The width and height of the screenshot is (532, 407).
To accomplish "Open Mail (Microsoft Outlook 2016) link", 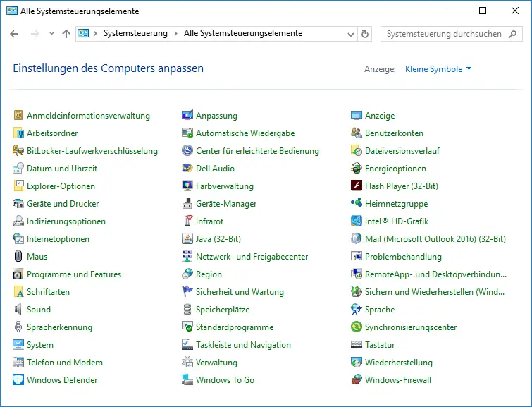I will (x=435, y=239).
